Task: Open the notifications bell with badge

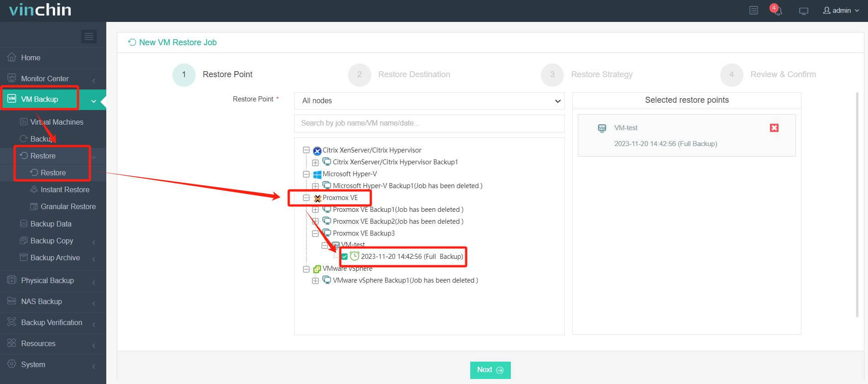Action: click(777, 10)
